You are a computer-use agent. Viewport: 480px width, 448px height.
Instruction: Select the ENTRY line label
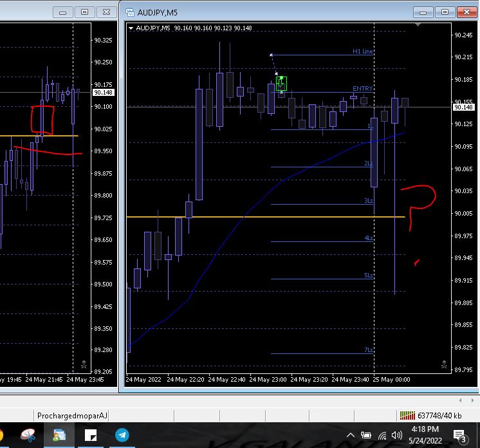[x=362, y=88]
